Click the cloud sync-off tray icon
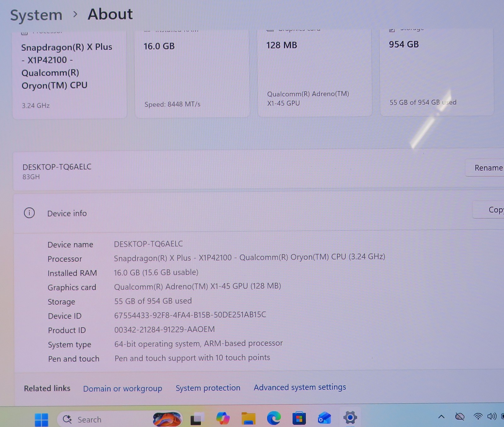Viewport: 504px width, 427px height. coord(460,417)
